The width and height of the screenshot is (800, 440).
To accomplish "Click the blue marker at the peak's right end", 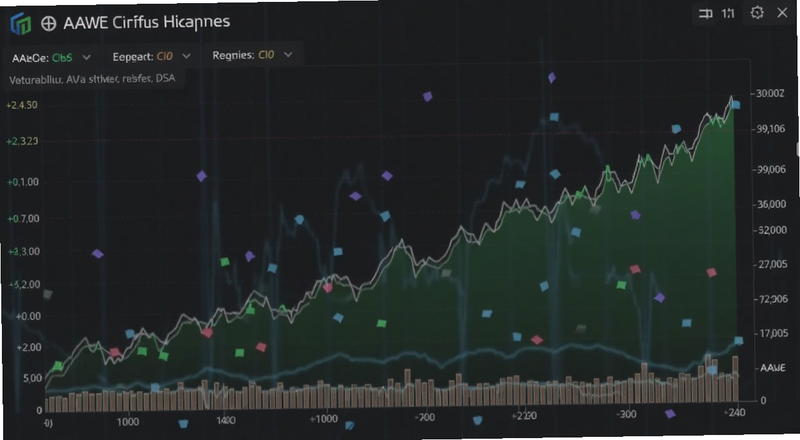I will point(735,105).
